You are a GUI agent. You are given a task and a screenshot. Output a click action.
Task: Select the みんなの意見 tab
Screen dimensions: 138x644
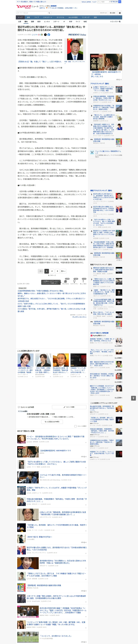tap(73, 17)
